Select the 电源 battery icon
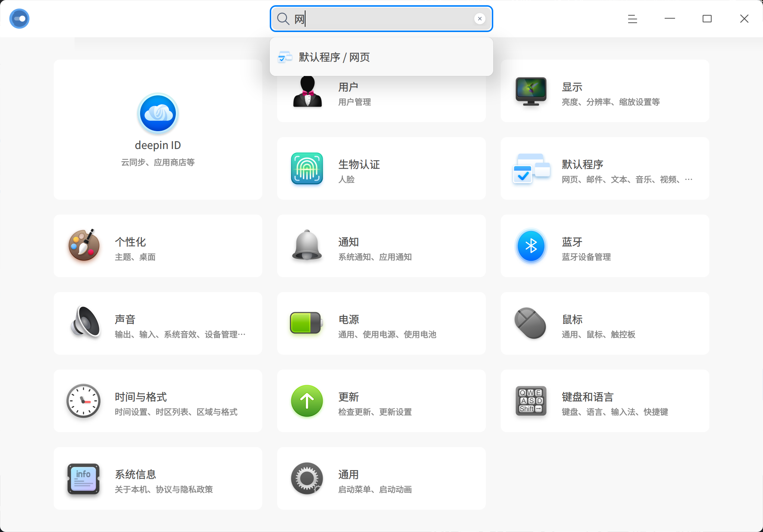 point(306,323)
